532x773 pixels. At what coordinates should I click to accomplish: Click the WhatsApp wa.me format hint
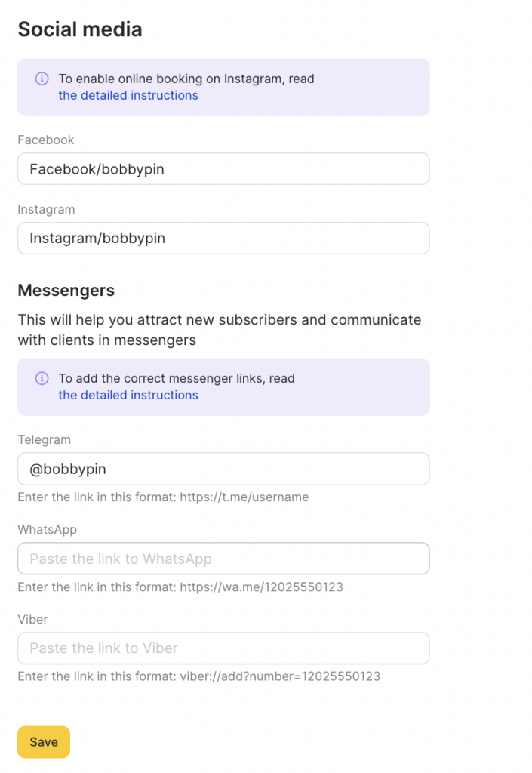point(180,587)
